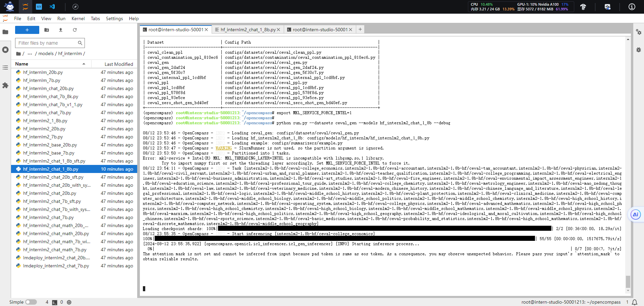Close the first root@intern-studio terminal tab

[x=206, y=30]
